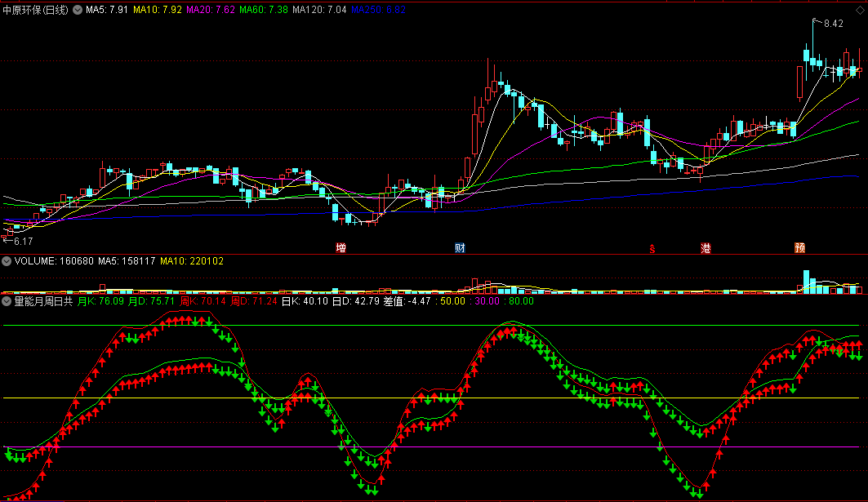Open the dropdown beside 中原环保(日线) title
The width and height of the screenshot is (868, 502).
78,10
